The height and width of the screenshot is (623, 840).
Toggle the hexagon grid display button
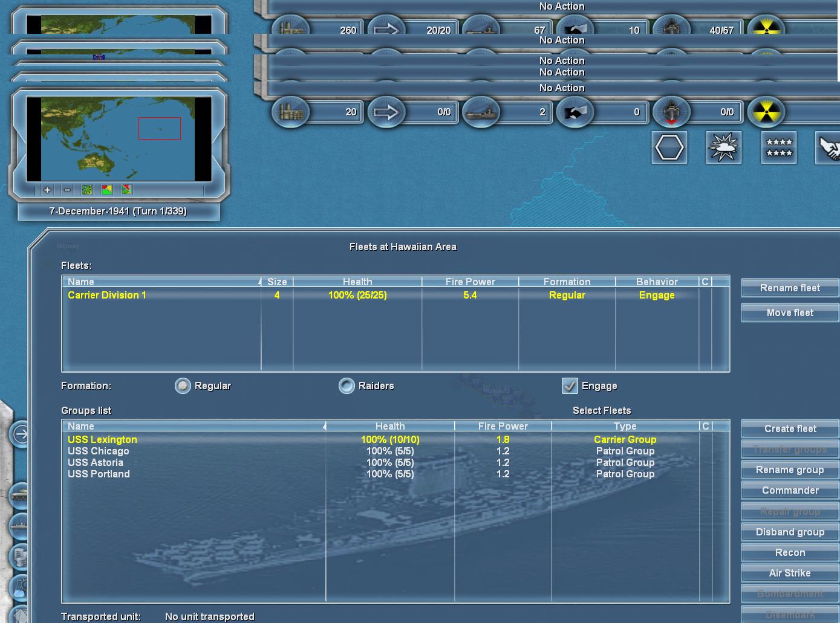coord(669,147)
